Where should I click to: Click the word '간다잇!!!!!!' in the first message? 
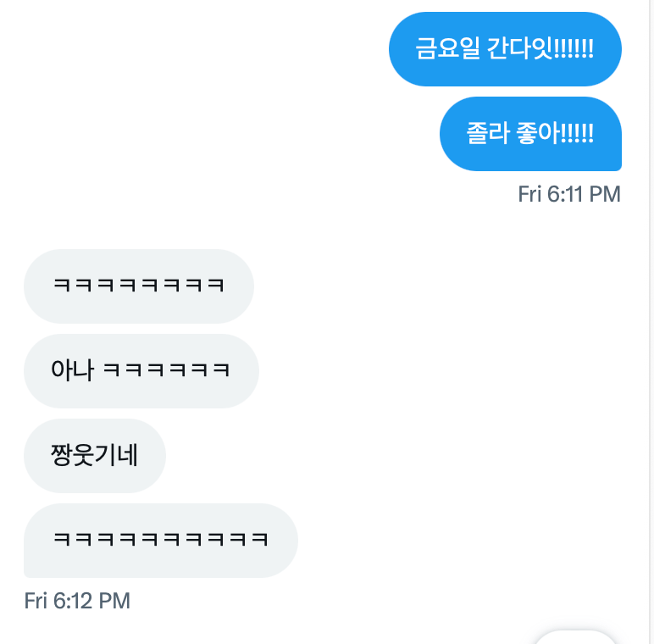pos(540,49)
